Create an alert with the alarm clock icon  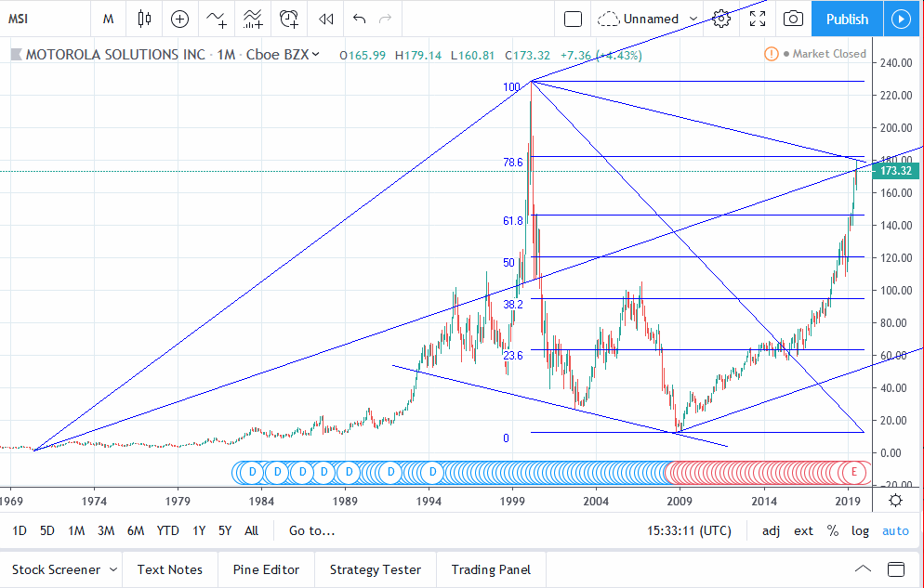(x=290, y=19)
